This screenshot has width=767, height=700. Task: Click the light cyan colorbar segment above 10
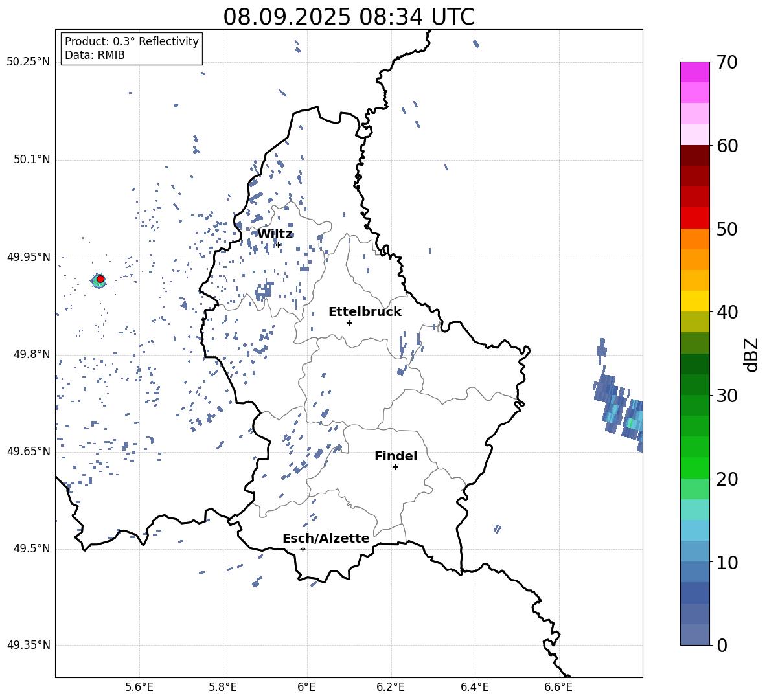[694, 530]
